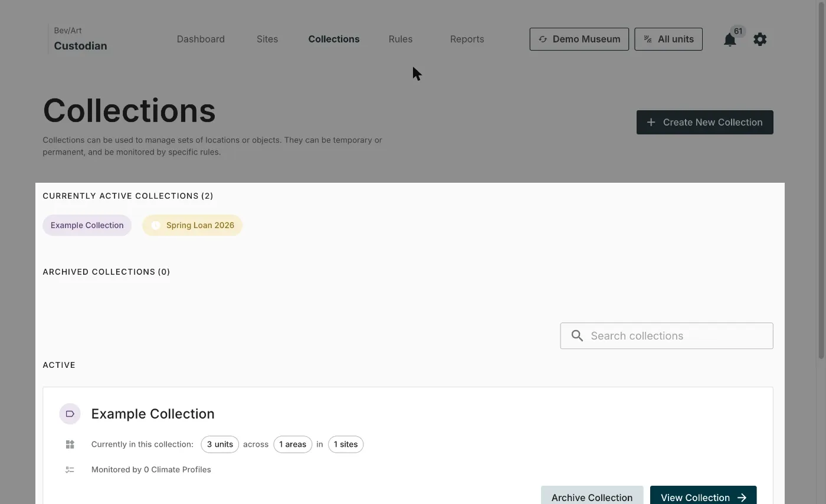Click the Example Collection card title
826x504 pixels.
point(153,414)
